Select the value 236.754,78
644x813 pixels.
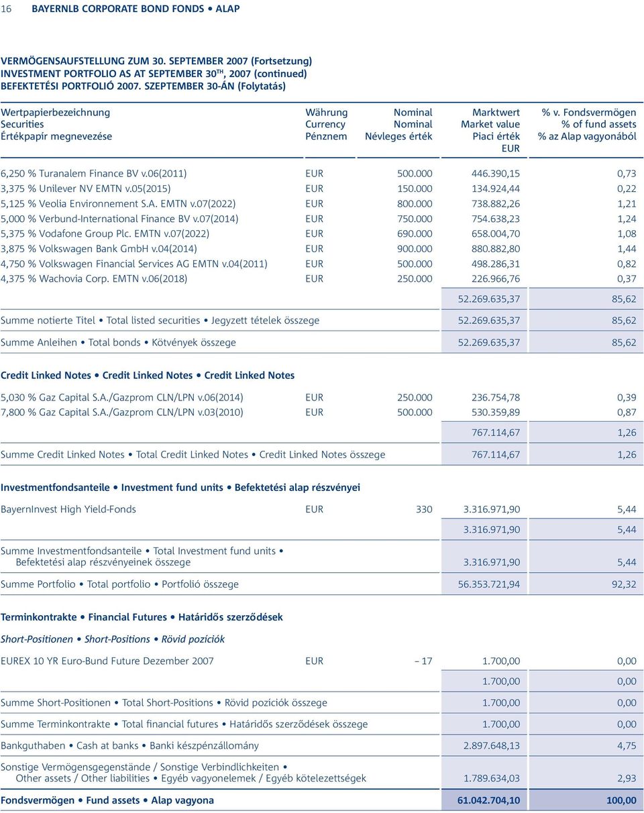(x=495, y=397)
